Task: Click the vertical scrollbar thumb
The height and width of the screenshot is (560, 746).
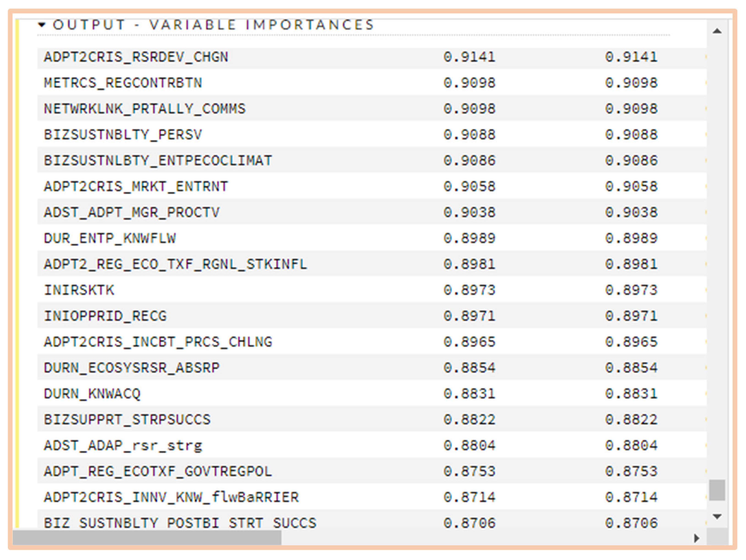Action: 717,490
